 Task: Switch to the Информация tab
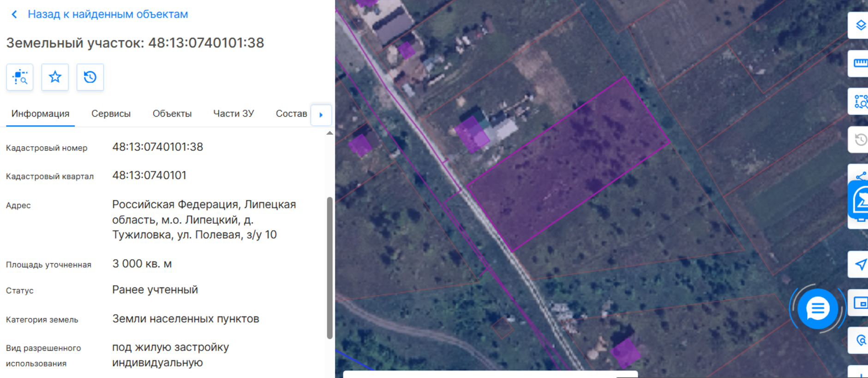click(41, 114)
